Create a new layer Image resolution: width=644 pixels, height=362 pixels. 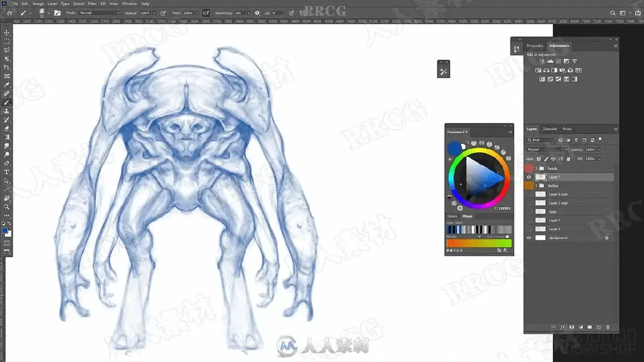[598, 327]
